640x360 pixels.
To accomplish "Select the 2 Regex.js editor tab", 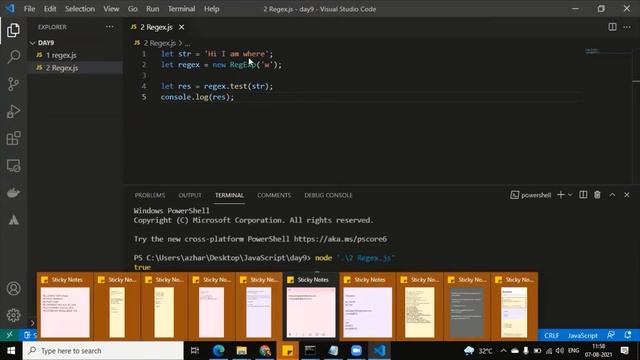I will [x=157, y=27].
